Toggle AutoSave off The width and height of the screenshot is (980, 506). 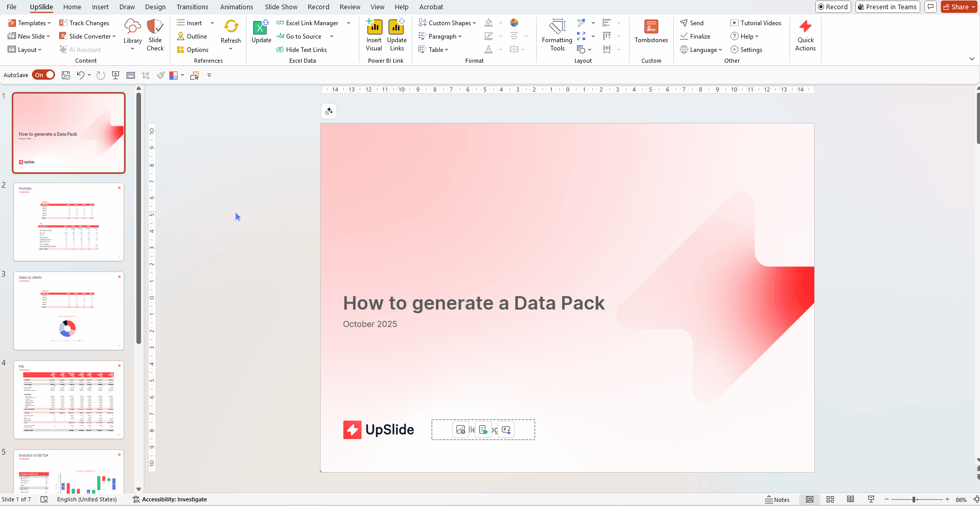43,75
